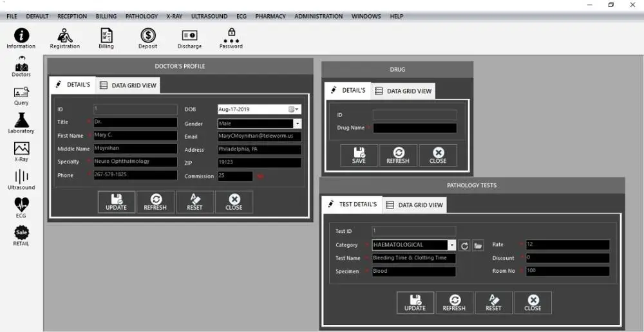Open the ADMINISTRATION menu
The image size is (644, 332).
pyautogui.click(x=319, y=17)
